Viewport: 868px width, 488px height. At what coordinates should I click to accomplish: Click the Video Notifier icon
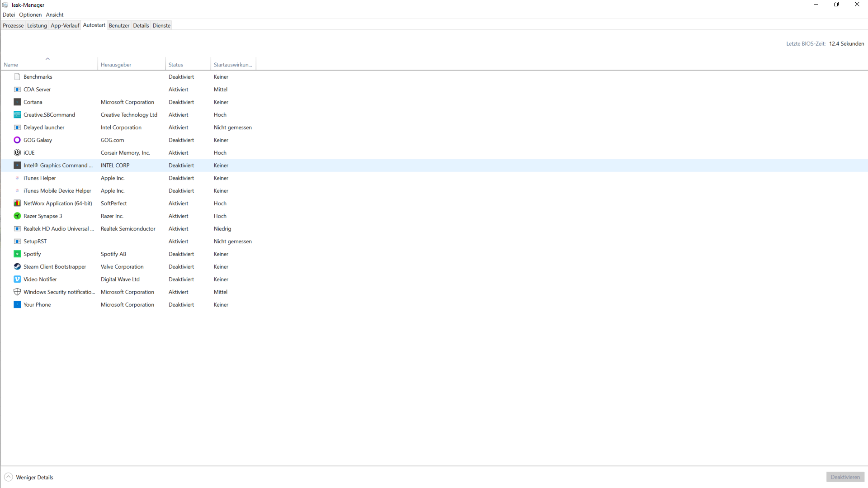click(17, 280)
